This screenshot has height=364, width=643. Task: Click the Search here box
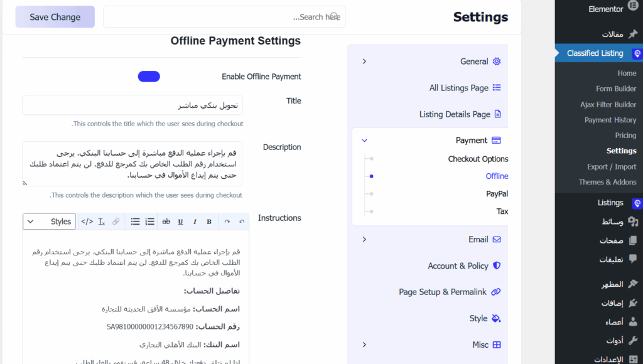click(224, 17)
